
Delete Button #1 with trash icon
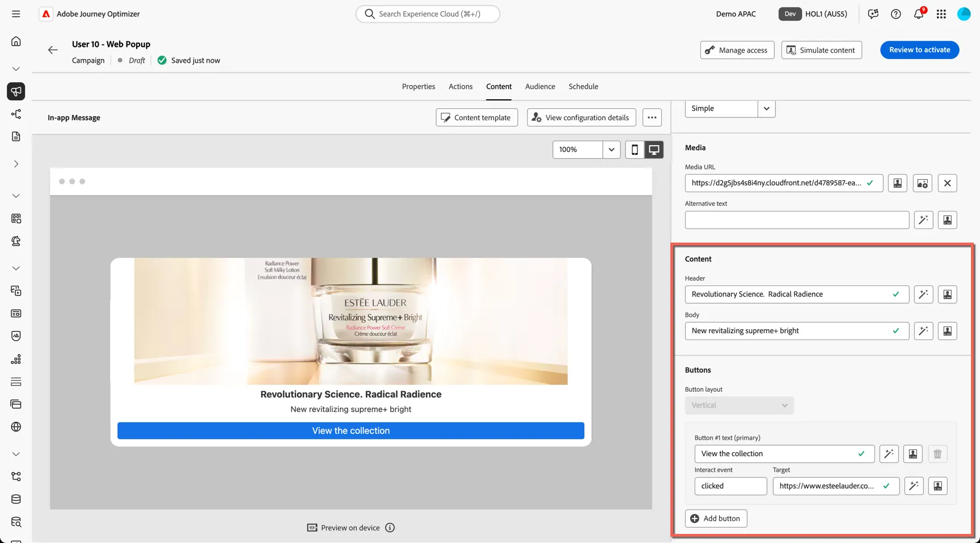[937, 454]
